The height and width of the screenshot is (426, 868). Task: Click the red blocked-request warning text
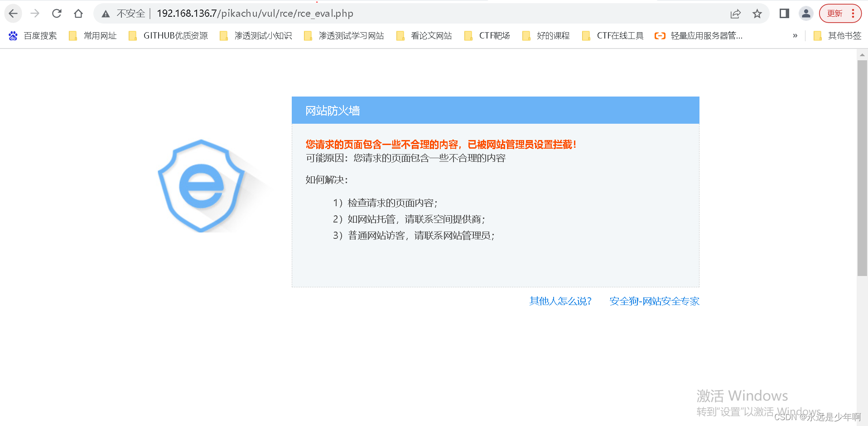[x=441, y=145]
